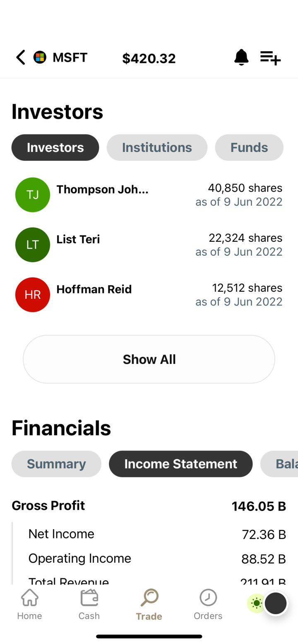
Task: Collapse the Gross Profit row
Action: pos(149,506)
